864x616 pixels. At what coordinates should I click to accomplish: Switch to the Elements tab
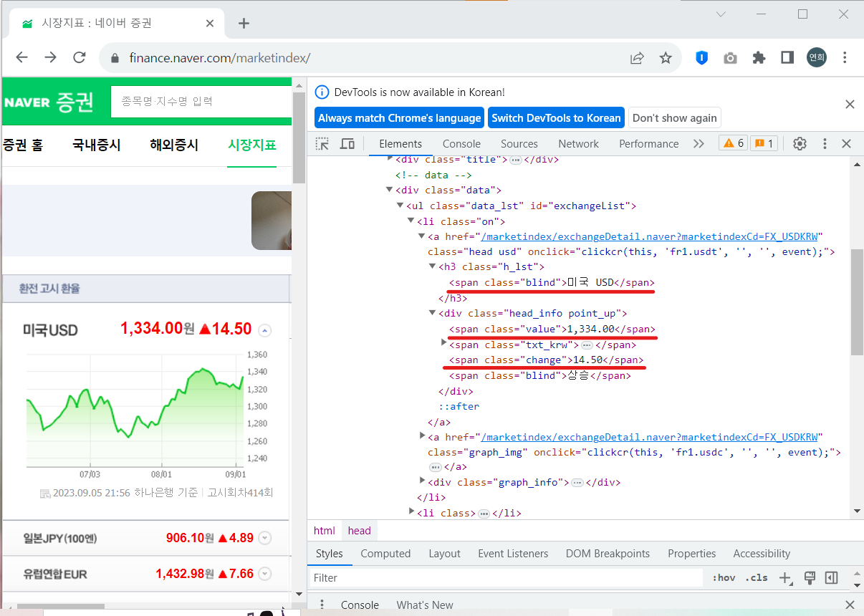400,144
